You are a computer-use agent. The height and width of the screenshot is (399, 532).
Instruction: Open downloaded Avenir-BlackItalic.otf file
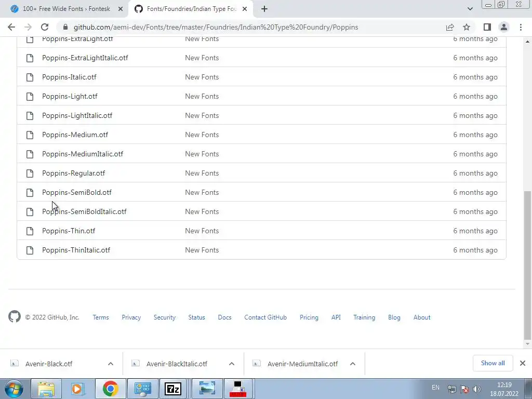177,364
